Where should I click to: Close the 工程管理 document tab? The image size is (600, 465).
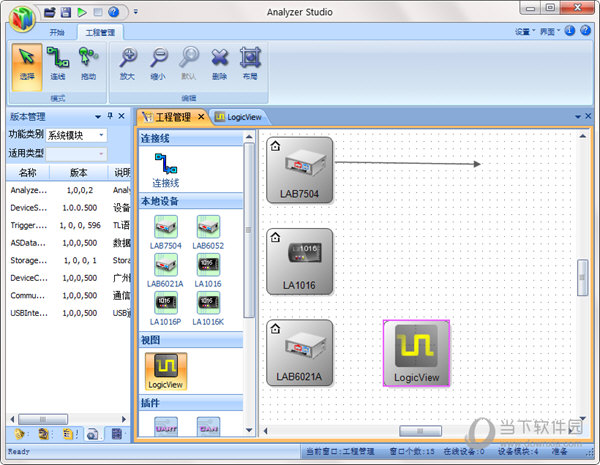201,117
